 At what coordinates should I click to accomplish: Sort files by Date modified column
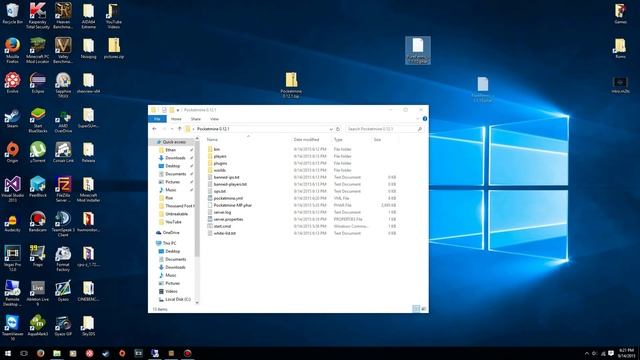(x=306, y=140)
